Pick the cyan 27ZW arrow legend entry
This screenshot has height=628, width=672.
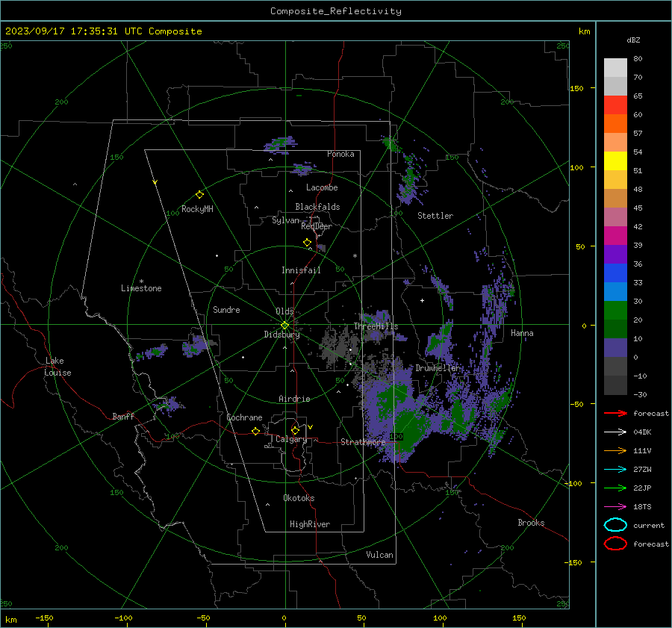[615, 470]
